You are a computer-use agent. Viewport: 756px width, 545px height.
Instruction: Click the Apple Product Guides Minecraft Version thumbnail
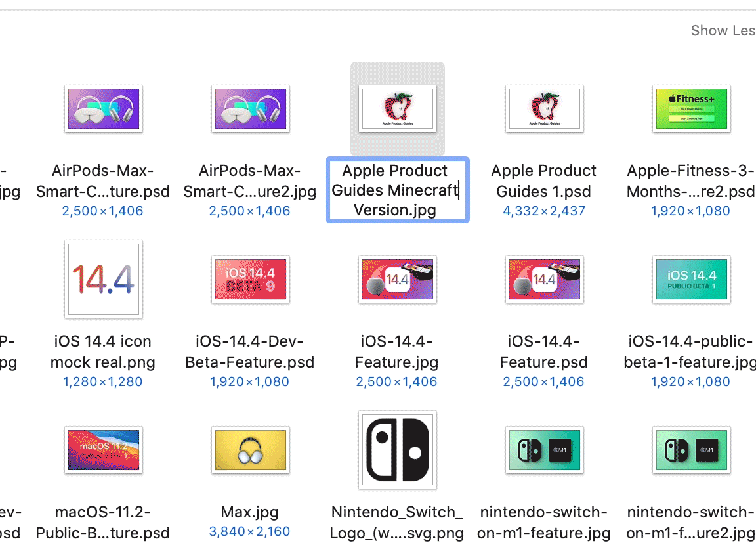[398, 108]
